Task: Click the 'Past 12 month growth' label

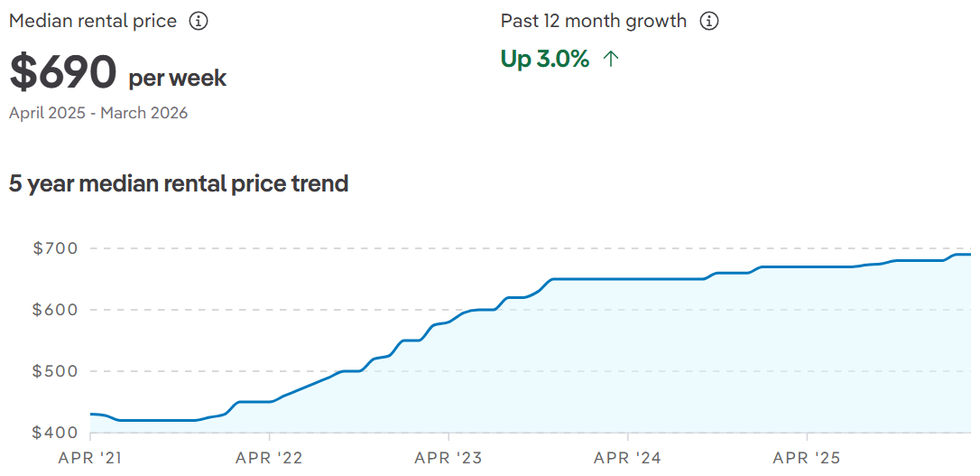Action: 594,21
